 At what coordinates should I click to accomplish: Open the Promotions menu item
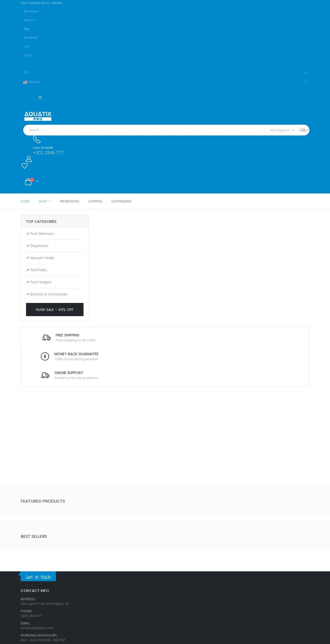69,201
